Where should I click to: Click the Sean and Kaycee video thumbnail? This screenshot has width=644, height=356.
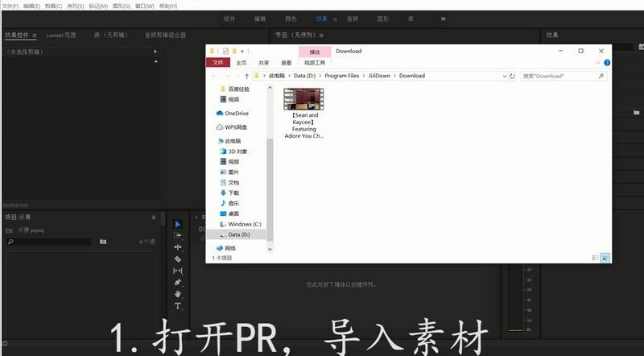click(303, 99)
